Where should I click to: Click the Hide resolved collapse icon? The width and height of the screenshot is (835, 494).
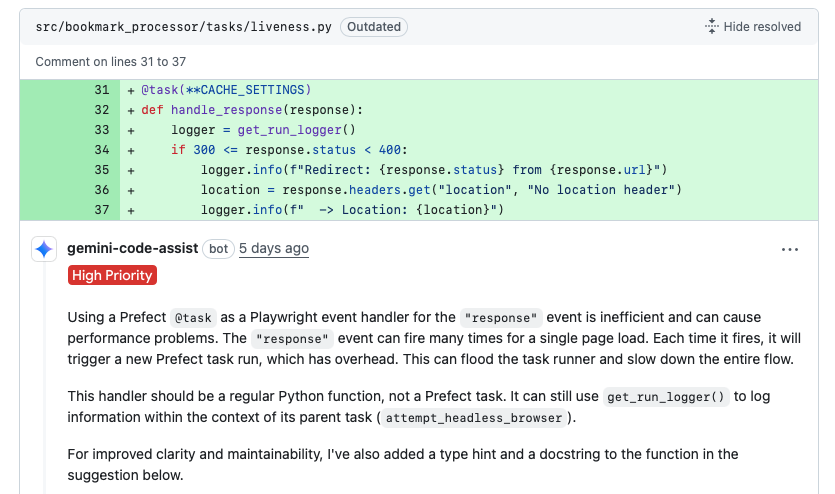pos(711,26)
